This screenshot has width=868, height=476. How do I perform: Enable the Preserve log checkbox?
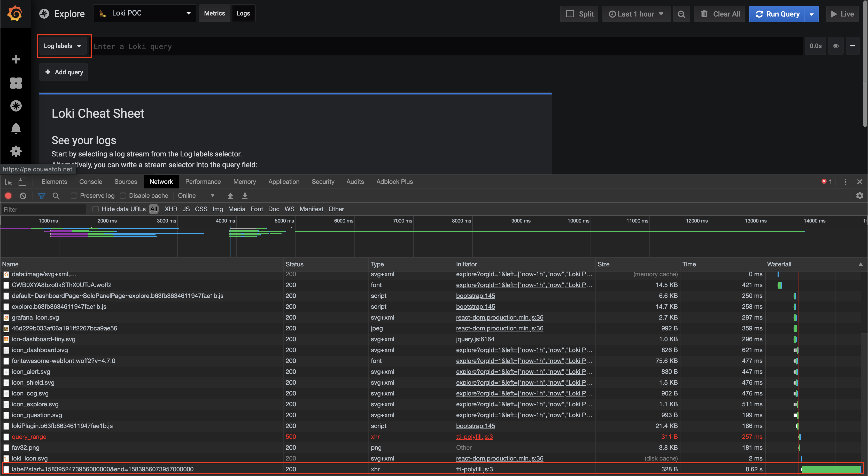coord(73,196)
